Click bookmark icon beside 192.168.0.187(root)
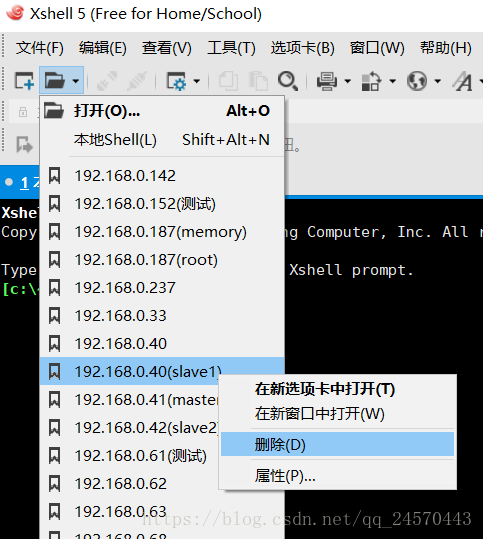Image resolution: width=483 pixels, height=539 pixels. point(55,260)
